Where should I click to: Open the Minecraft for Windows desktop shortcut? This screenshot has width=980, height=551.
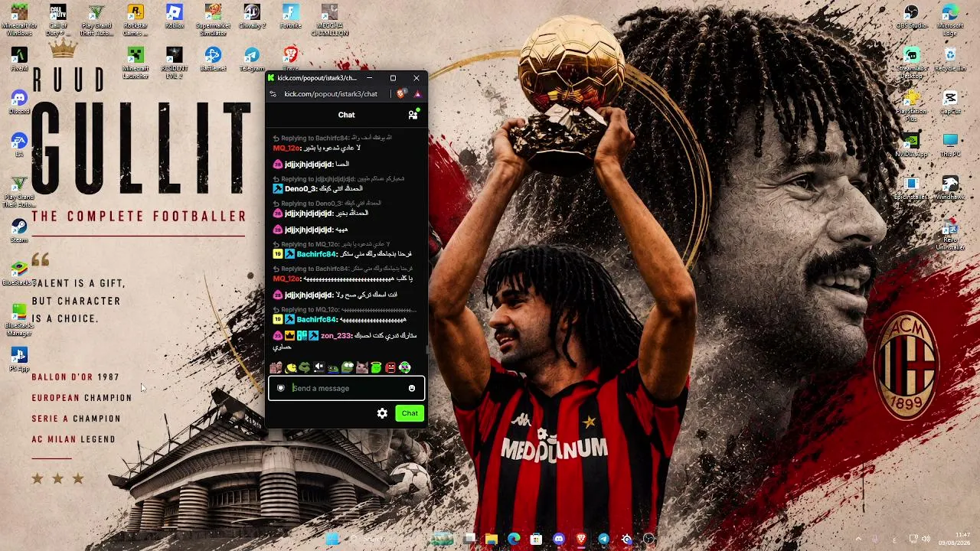19,19
